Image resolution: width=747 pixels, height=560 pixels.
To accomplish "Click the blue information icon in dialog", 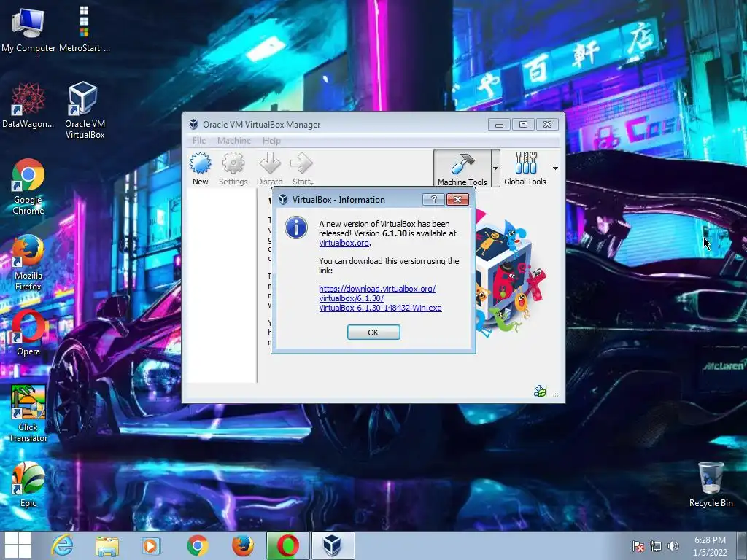I will coord(296,227).
